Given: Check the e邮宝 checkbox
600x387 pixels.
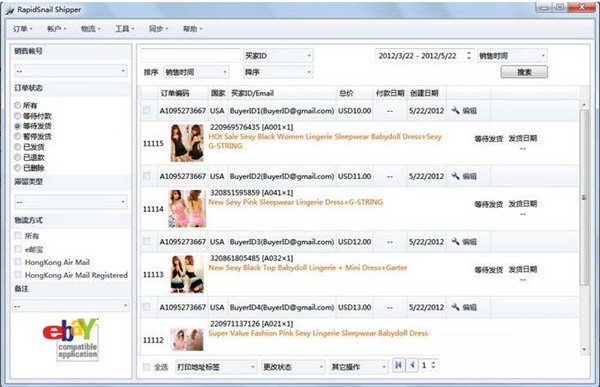Looking at the screenshot, I should [18, 249].
